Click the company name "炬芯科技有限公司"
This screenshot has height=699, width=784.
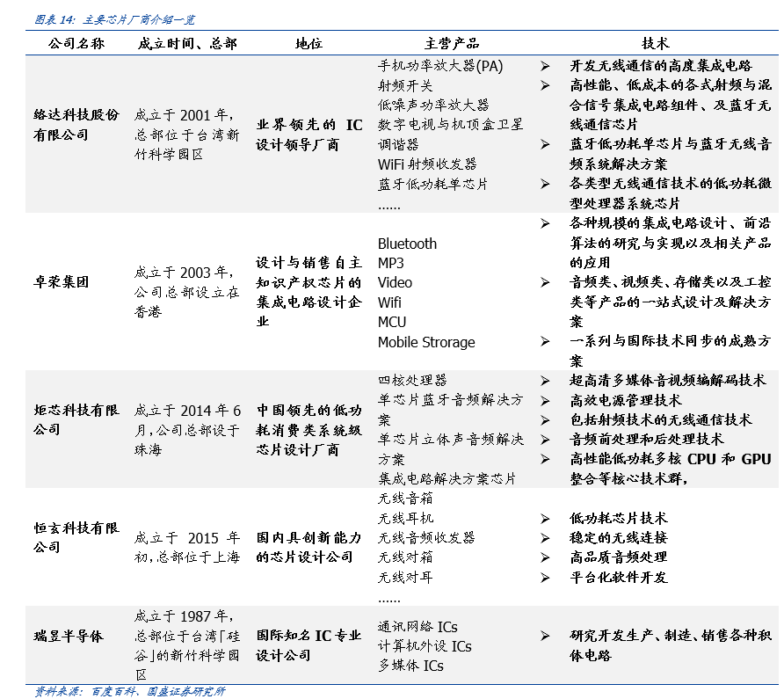(x=76, y=419)
